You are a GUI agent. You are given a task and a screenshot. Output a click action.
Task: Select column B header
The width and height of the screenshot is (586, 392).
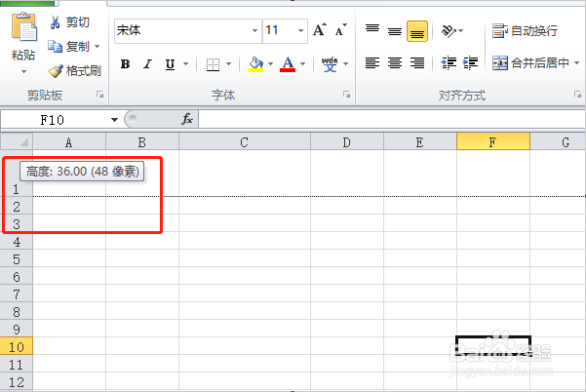coord(142,142)
